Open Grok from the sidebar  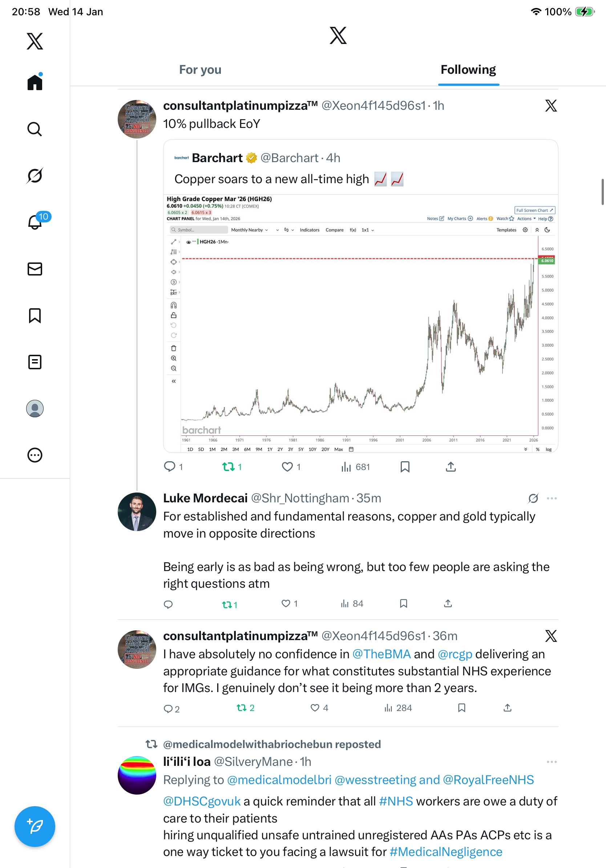(x=35, y=176)
